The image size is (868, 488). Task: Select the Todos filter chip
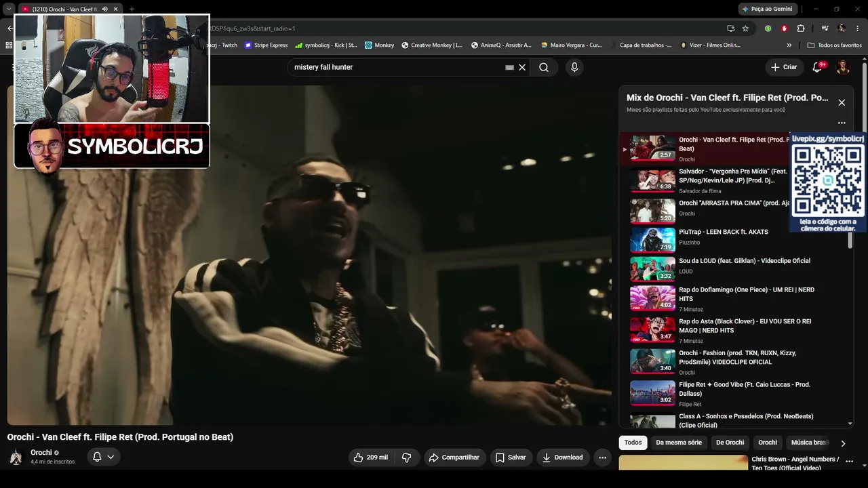pyautogui.click(x=633, y=443)
